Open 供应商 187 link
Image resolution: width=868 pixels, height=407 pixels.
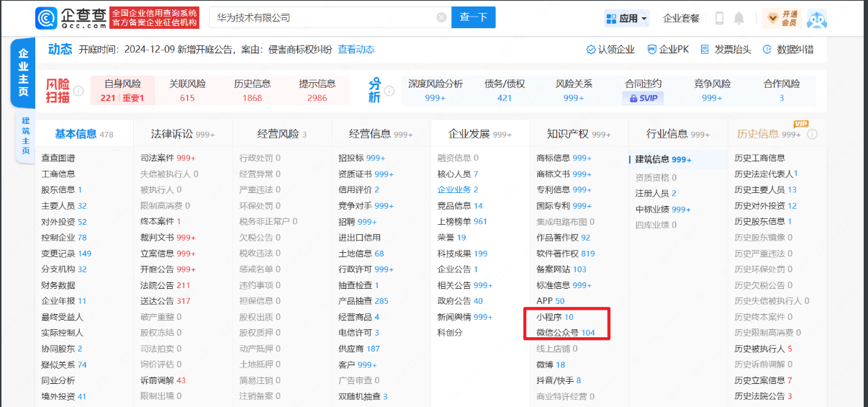(x=359, y=349)
